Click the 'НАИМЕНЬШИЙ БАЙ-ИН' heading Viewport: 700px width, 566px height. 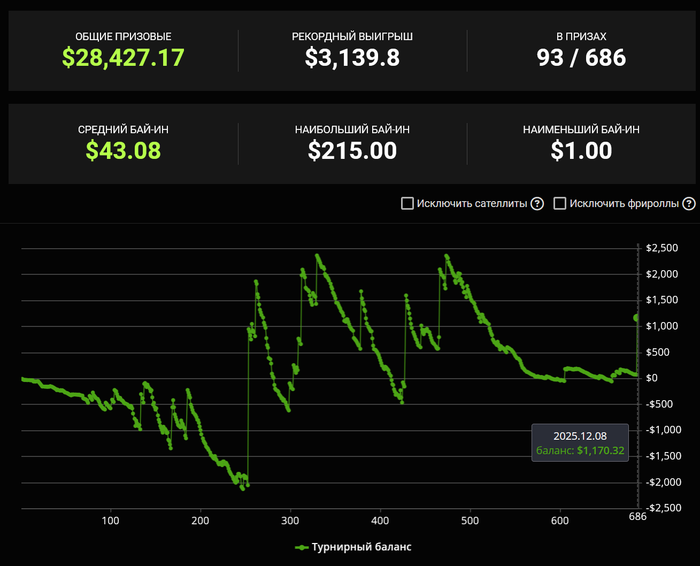point(581,129)
